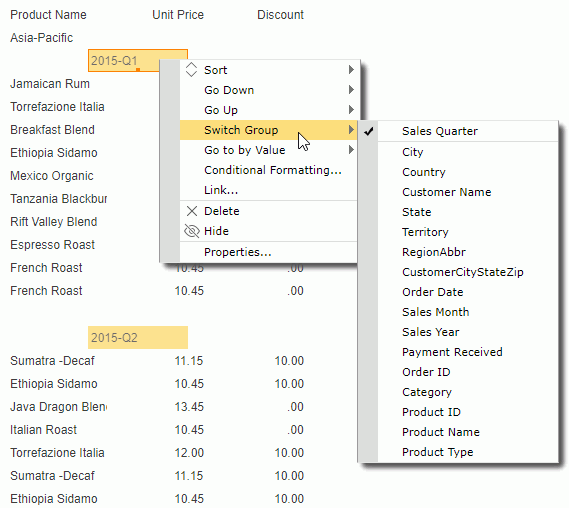Viewport: 569px width, 508px height.
Task: Click the Rift Valley Blend row
Action: coord(53,222)
